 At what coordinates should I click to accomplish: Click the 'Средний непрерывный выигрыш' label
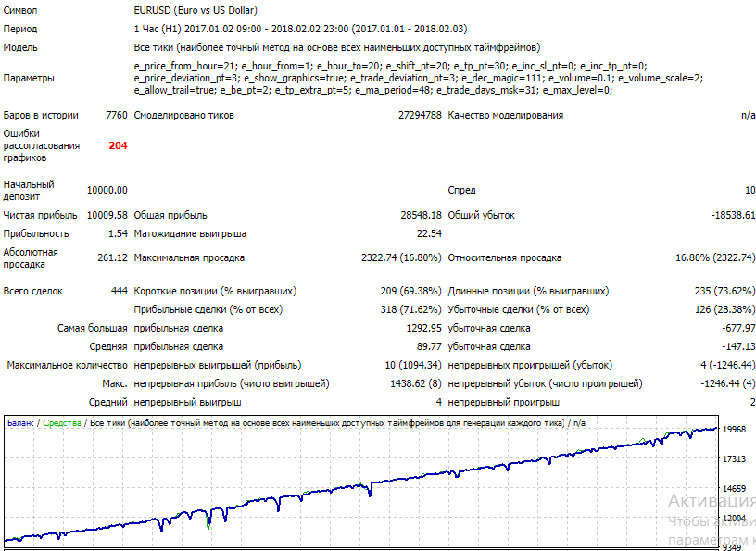point(165,403)
